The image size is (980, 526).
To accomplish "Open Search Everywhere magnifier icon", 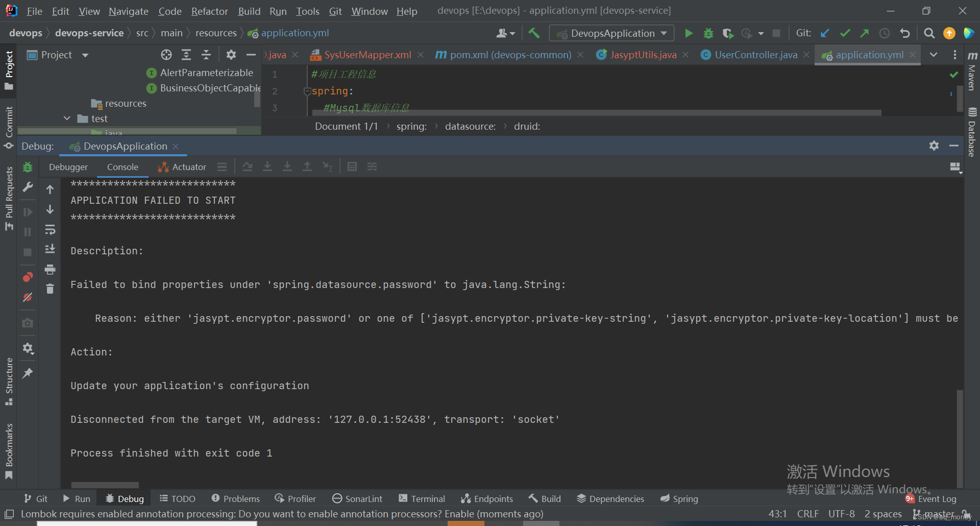I will (929, 33).
